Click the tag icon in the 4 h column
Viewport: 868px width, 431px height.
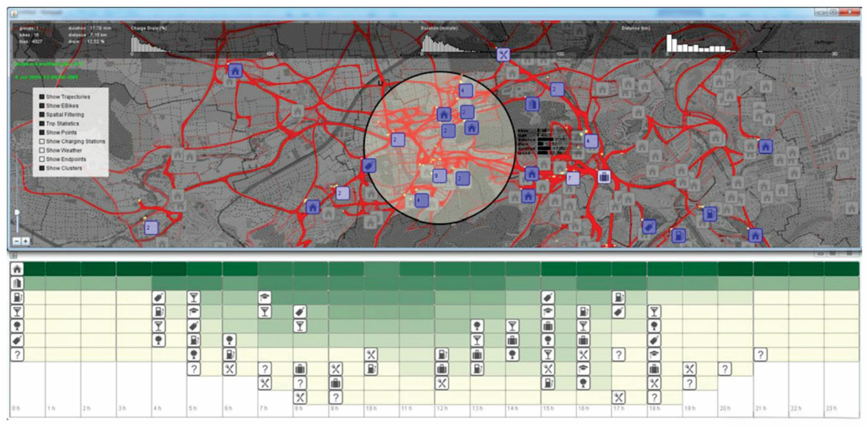coord(159,297)
